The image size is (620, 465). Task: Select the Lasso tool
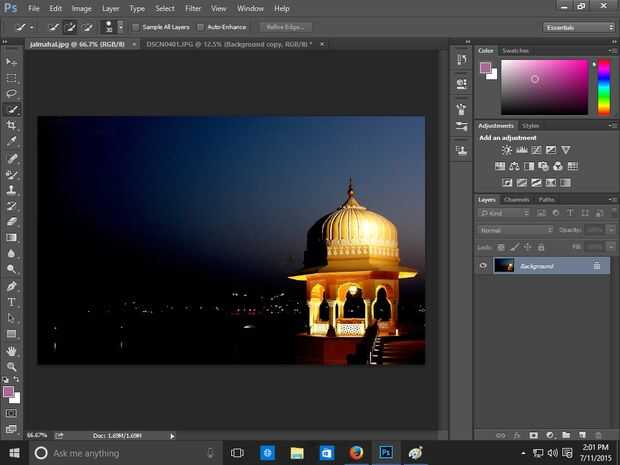click(12, 93)
